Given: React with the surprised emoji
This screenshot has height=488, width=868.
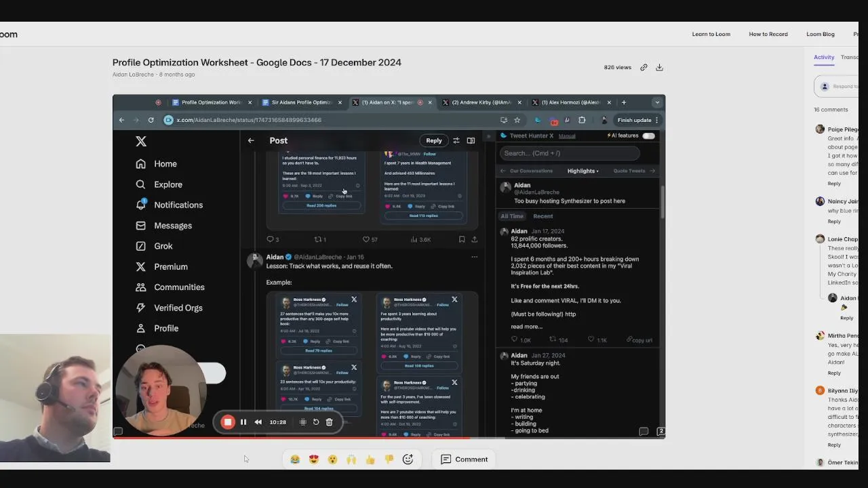Looking at the screenshot, I should (332, 460).
